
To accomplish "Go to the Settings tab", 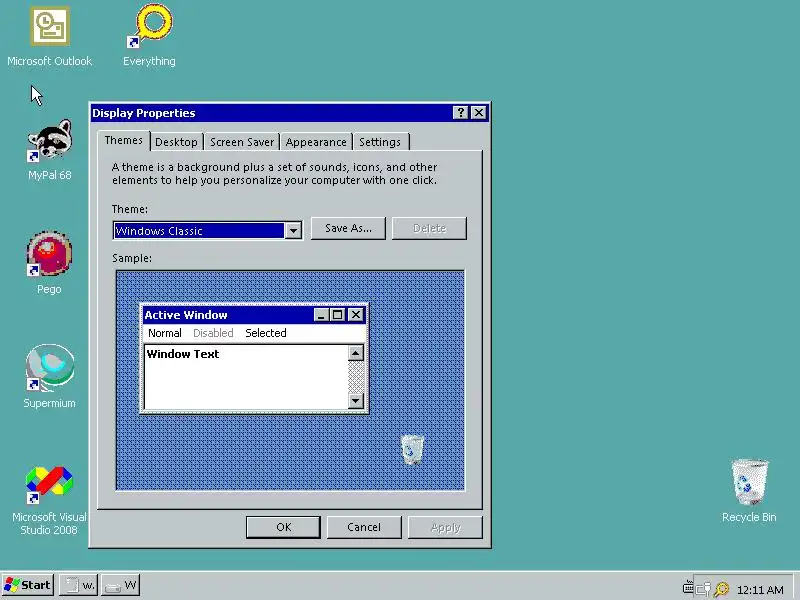I will coord(380,142).
